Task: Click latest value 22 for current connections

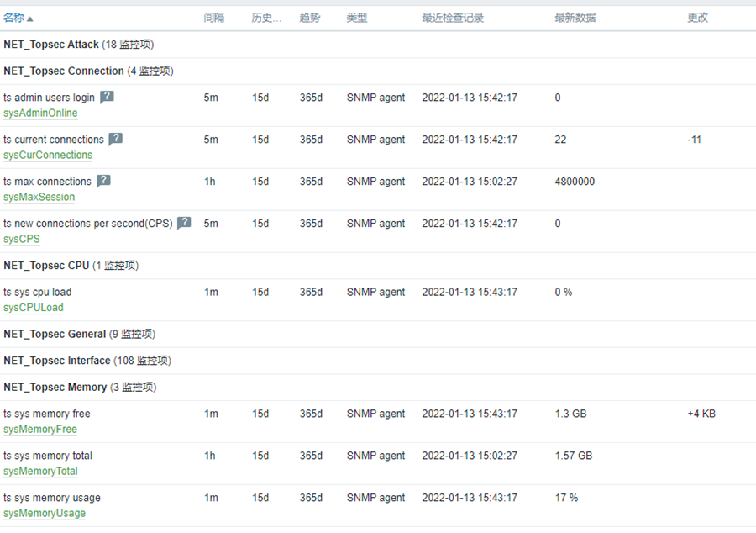Action: click(x=560, y=140)
